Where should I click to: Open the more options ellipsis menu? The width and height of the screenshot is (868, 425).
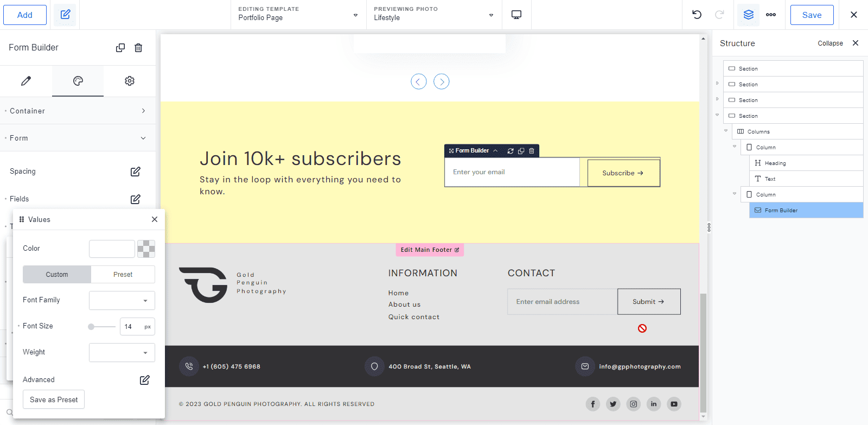coord(771,15)
